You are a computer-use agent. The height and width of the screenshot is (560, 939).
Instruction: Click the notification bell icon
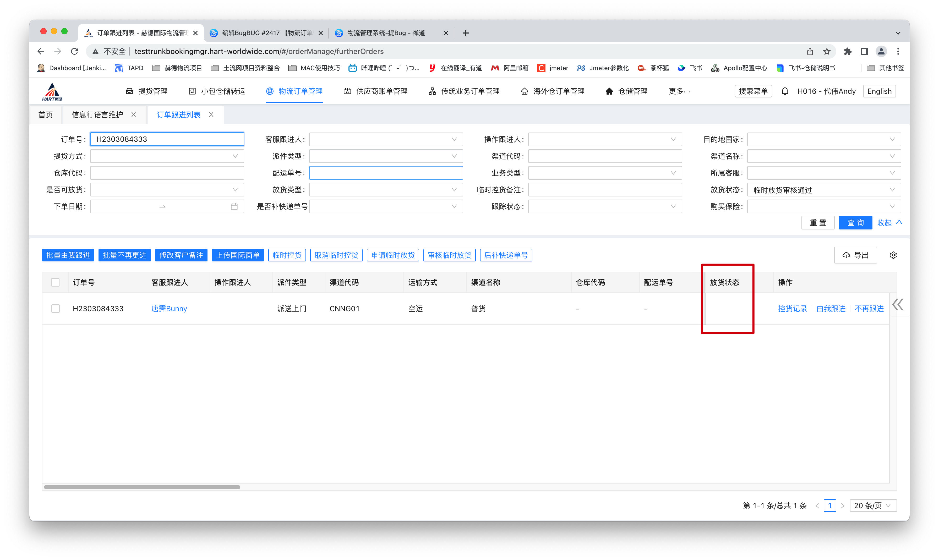click(x=785, y=91)
